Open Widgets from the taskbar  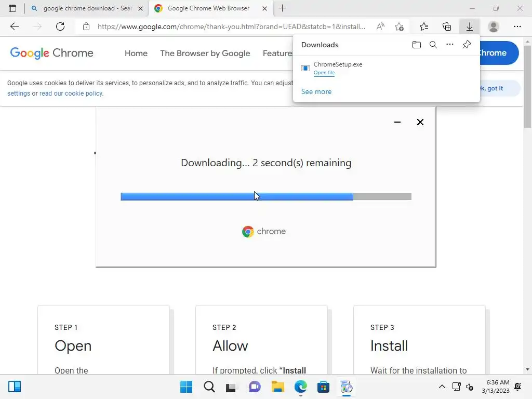15,387
